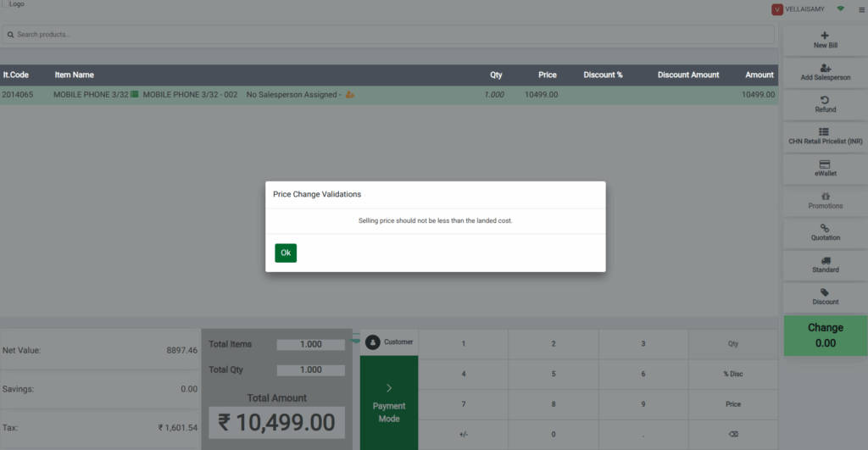The height and width of the screenshot is (450, 868).
Task: Tap numpad key 0
Action: 553,435
